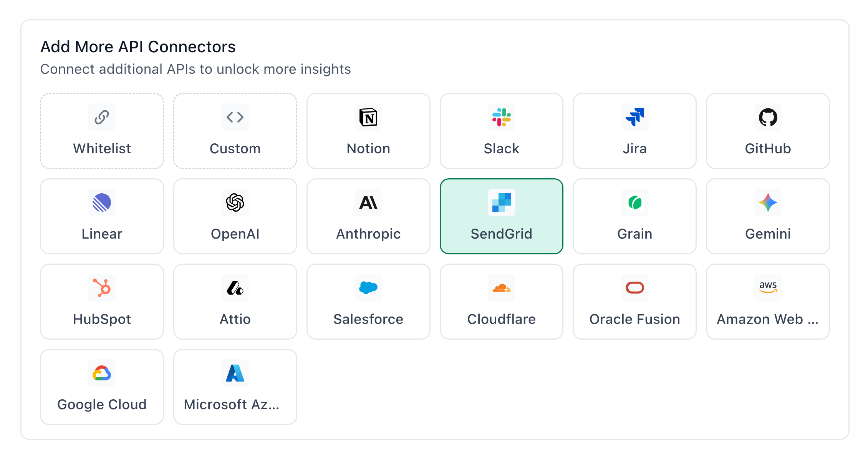
Task: Click the Linear logo icon
Action: click(102, 202)
